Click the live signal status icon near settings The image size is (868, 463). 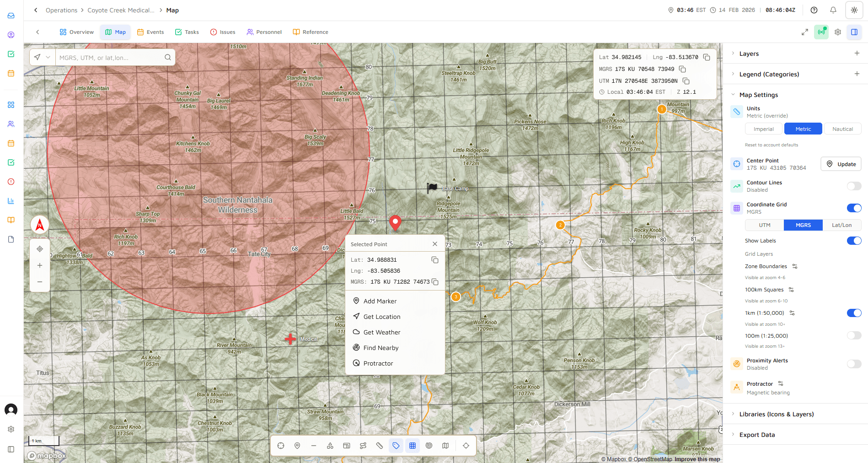pyautogui.click(x=821, y=32)
